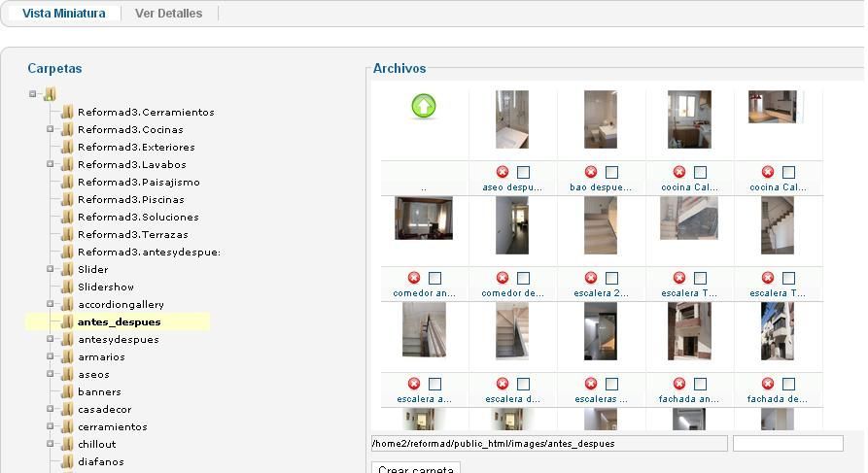This screenshot has width=868, height=473.
Task: Open the 'fachada an...' thumbnail image
Action: pos(689,331)
